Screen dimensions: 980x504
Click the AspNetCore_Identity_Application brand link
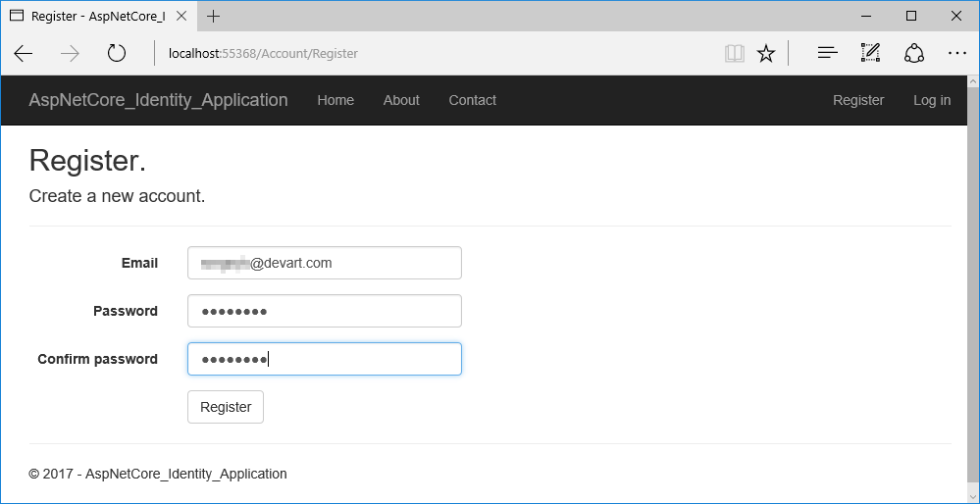tap(158, 100)
